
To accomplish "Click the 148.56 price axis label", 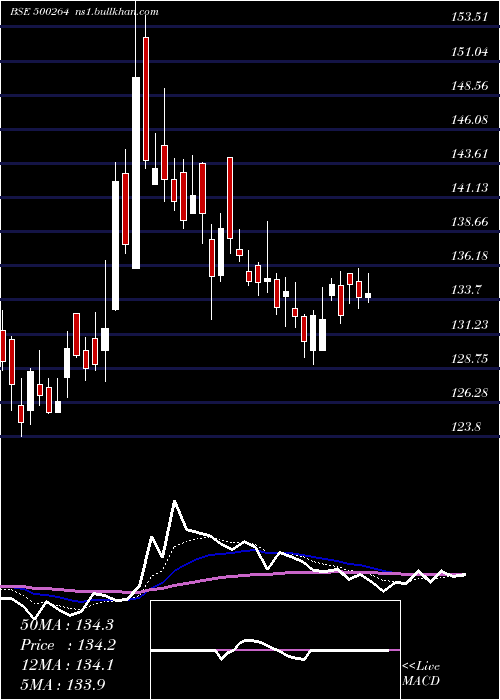I will pos(471,85).
